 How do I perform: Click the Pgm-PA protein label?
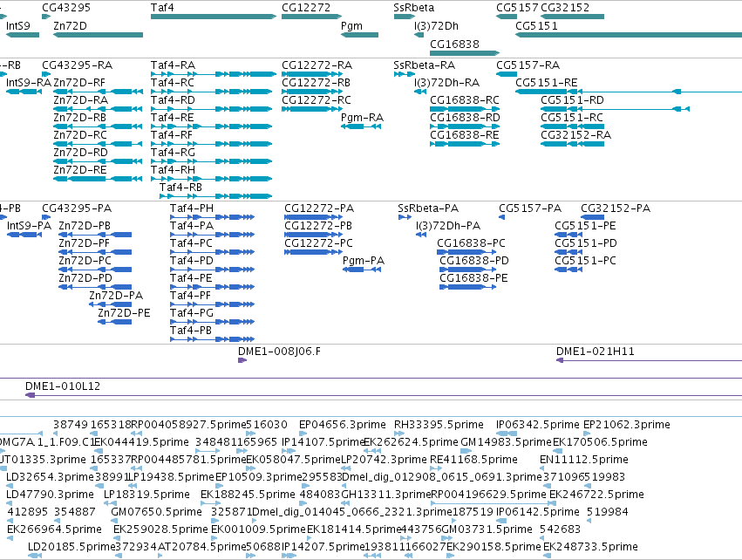pos(364,261)
